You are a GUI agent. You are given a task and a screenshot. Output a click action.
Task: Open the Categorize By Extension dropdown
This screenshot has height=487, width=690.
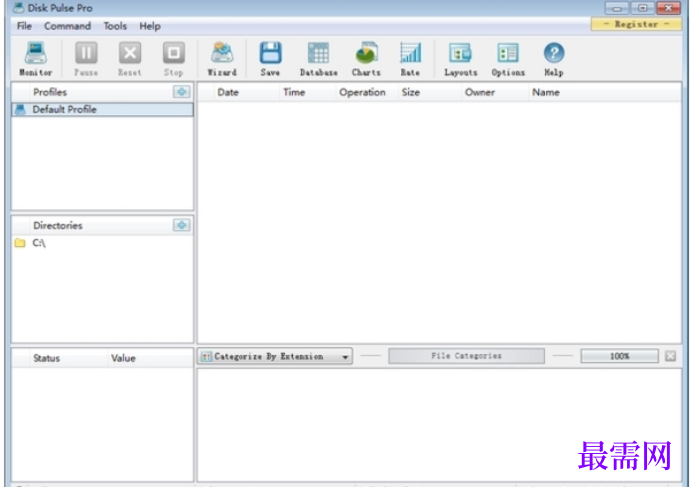(275, 356)
